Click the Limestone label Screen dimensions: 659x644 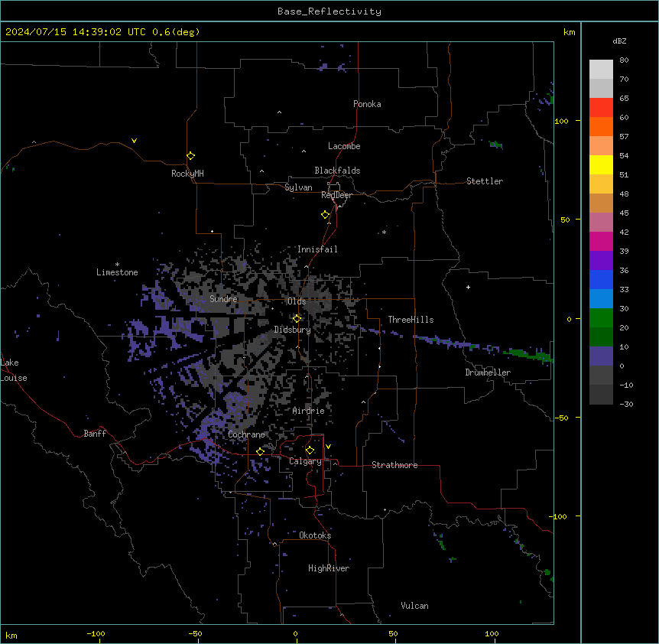pos(117,272)
